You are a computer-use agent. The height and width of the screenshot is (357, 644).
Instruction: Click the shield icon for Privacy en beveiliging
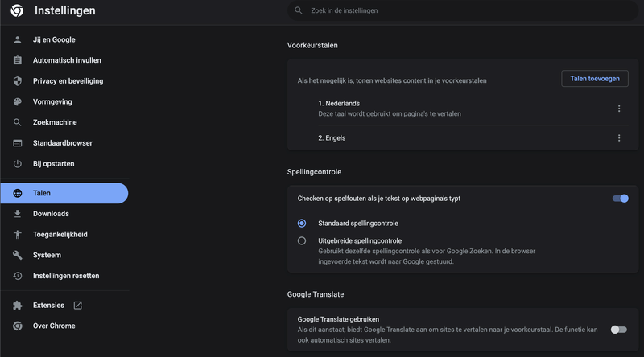coord(17,81)
